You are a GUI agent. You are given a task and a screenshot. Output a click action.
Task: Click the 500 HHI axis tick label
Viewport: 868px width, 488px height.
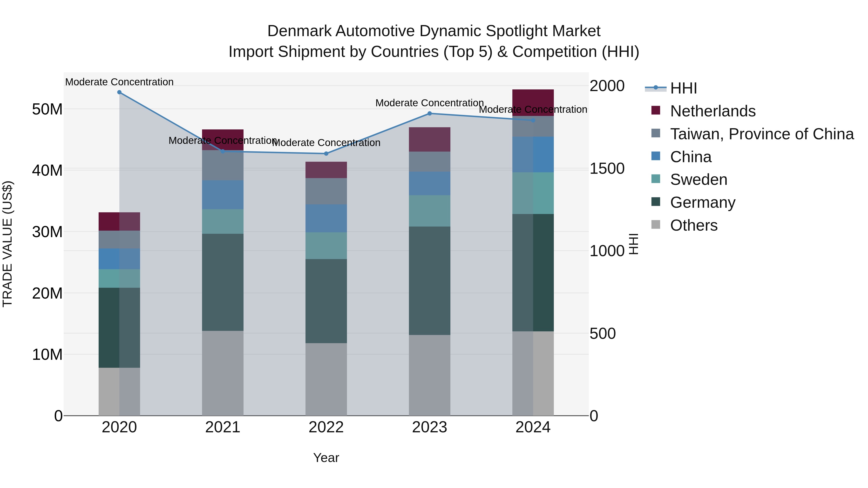pos(603,334)
